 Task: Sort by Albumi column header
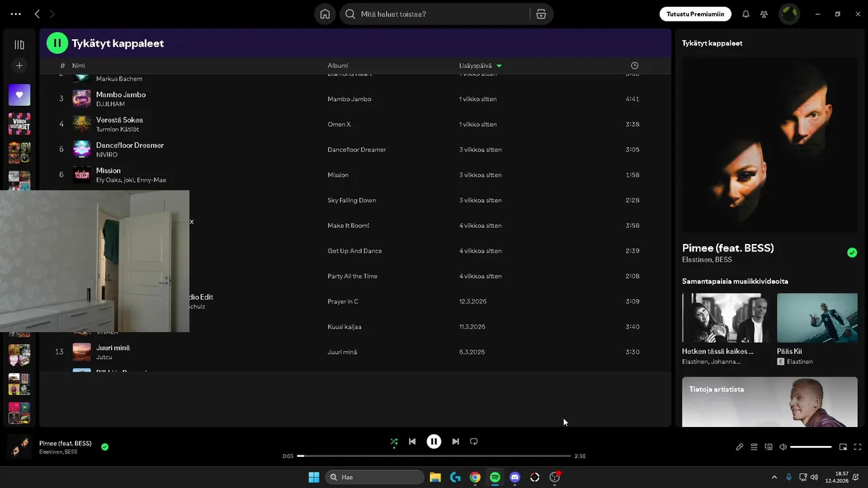pos(338,66)
